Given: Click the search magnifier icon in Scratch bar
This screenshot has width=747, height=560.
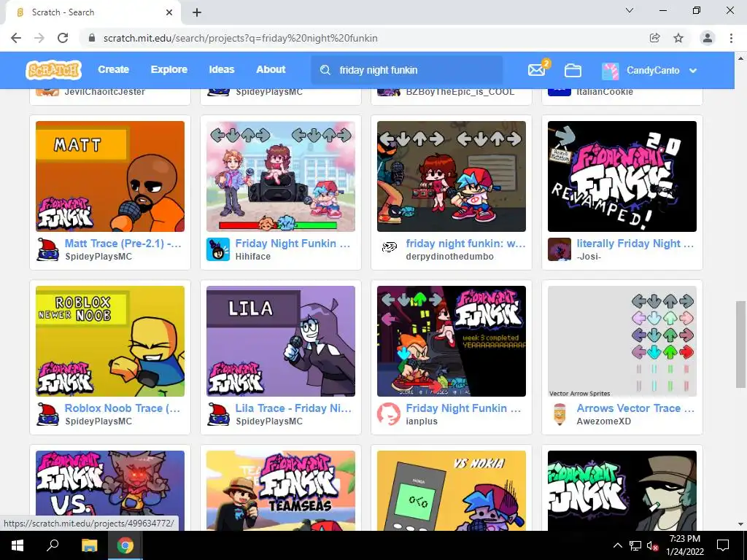Looking at the screenshot, I should [325, 70].
